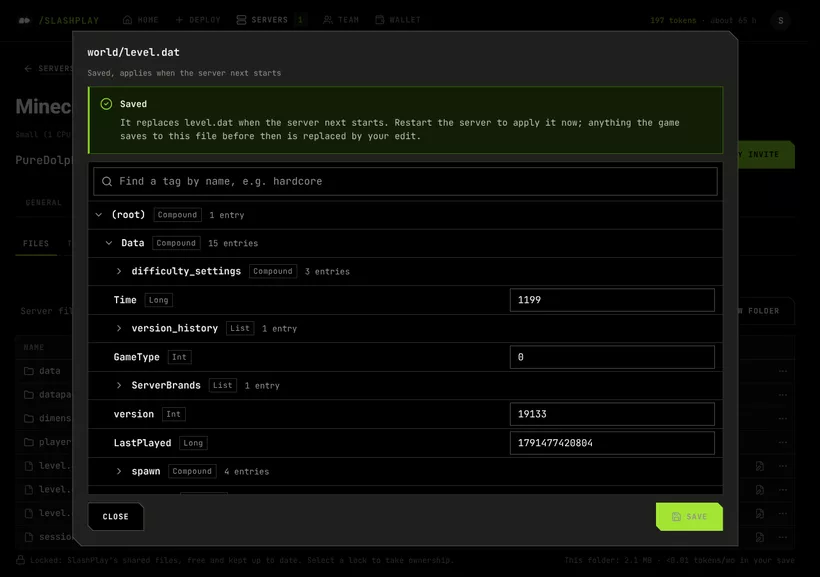Select the data folder icon in the file list
The image size is (820, 577).
point(29,371)
